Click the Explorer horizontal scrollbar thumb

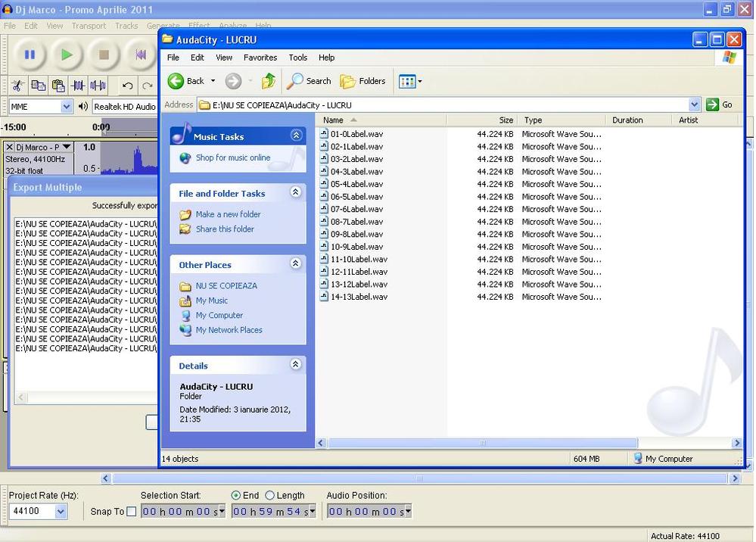(482, 443)
